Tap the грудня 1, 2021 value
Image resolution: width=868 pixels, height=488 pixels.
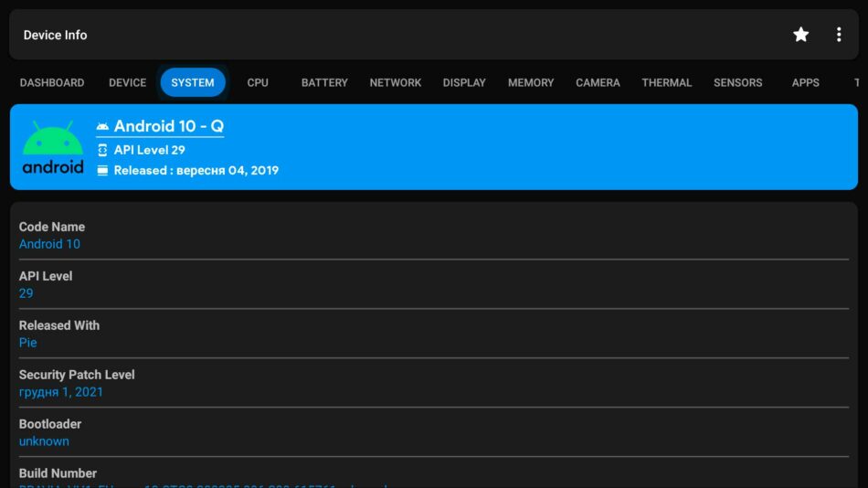pyautogui.click(x=61, y=392)
